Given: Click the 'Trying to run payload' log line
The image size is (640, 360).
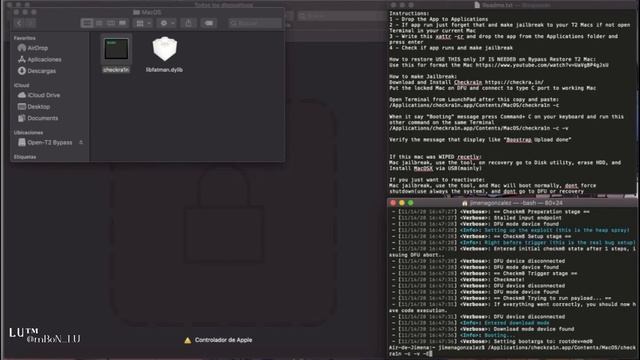Looking at the screenshot, I should pos(501,298).
